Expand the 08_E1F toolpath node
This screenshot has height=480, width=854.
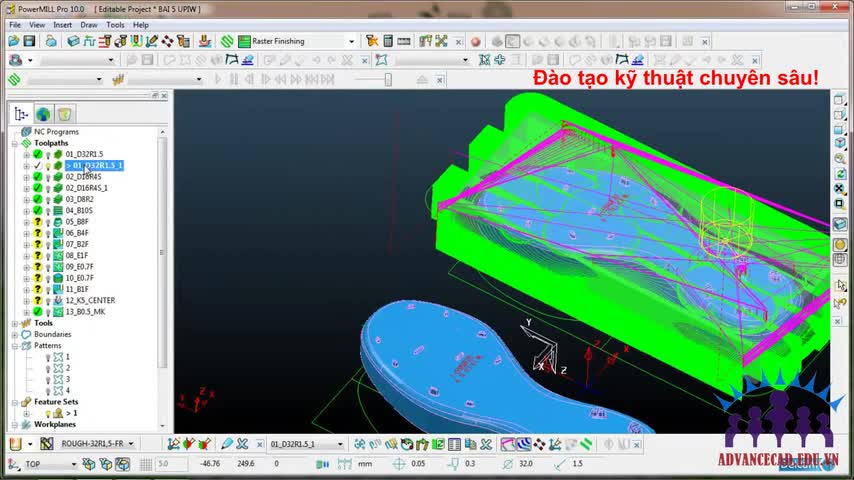pos(26,256)
